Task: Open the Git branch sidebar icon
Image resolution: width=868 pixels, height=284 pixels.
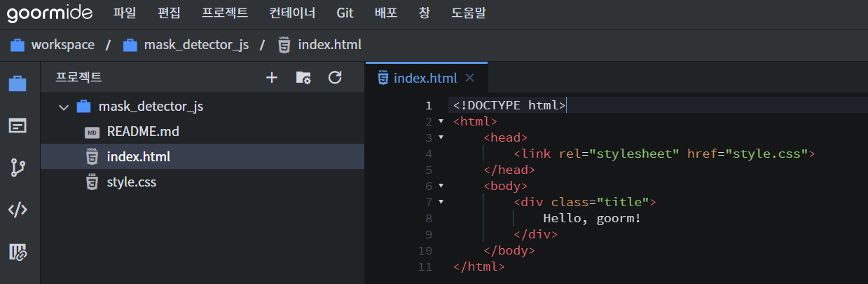Action: (18, 168)
